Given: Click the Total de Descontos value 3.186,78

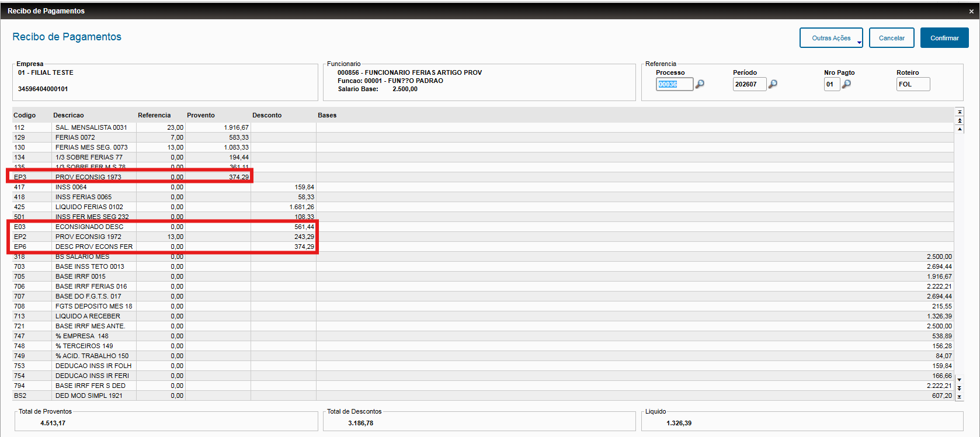Looking at the screenshot, I should click(x=361, y=423).
